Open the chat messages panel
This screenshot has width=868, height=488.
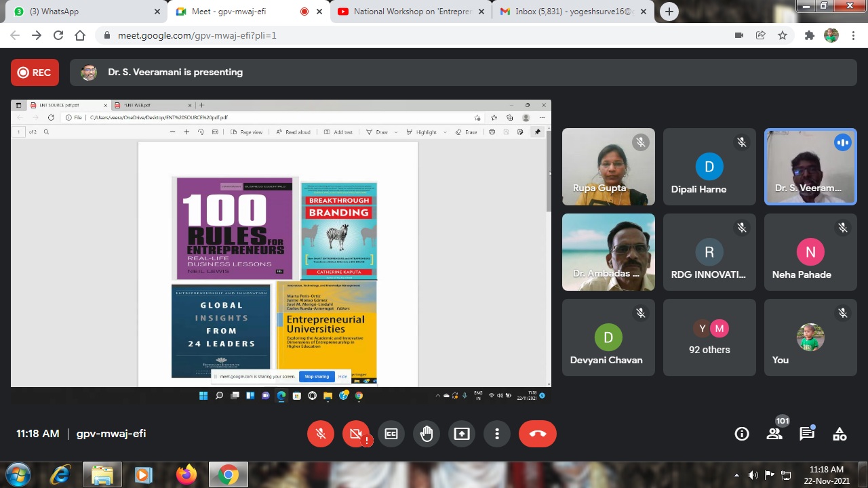806,434
